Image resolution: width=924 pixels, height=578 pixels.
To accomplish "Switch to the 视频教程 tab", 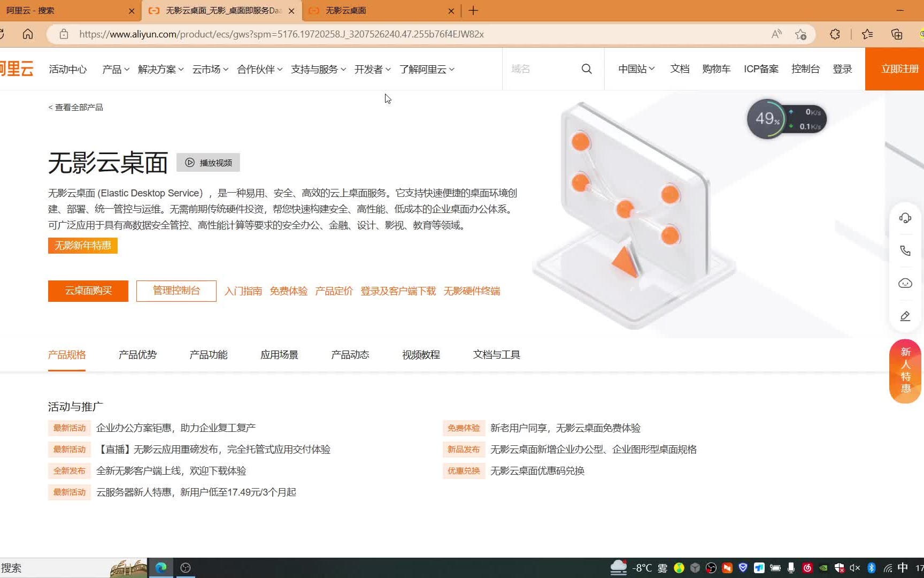I will tap(421, 355).
